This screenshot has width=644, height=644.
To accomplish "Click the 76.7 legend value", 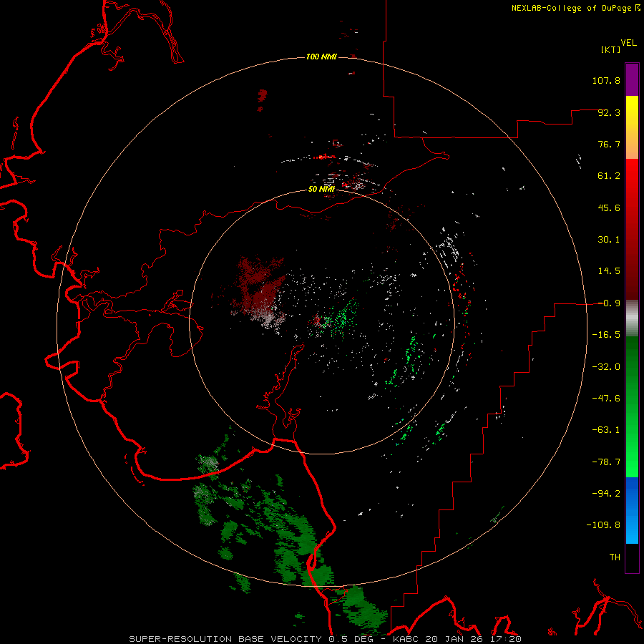I will [609, 144].
